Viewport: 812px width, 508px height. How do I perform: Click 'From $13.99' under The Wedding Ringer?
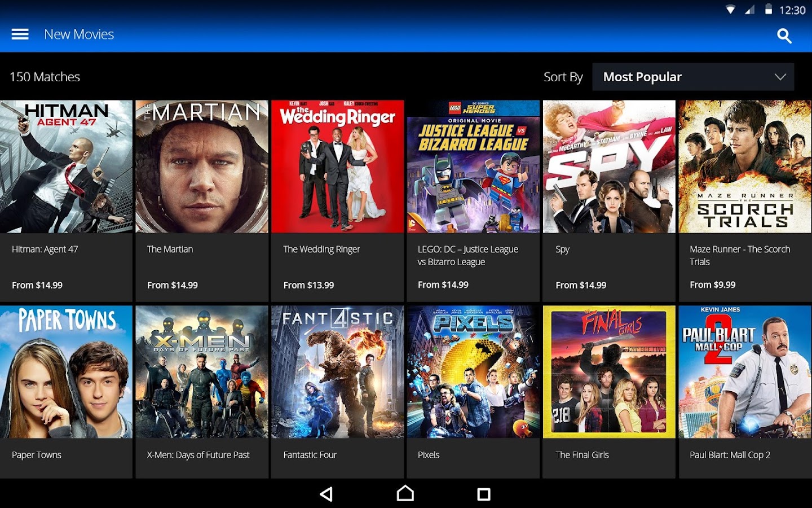click(308, 286)
